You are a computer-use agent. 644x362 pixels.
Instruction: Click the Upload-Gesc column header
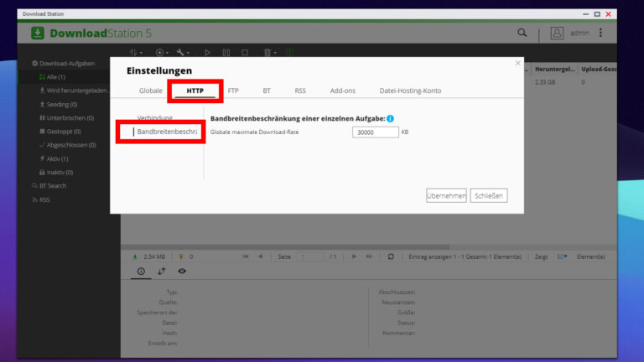[598, 69]
